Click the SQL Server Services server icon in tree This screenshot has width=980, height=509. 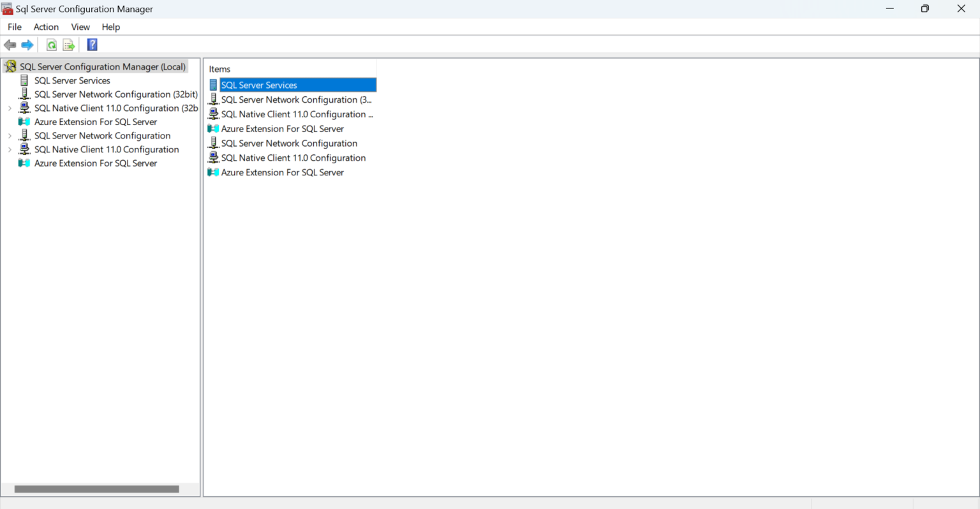[24, 80]
